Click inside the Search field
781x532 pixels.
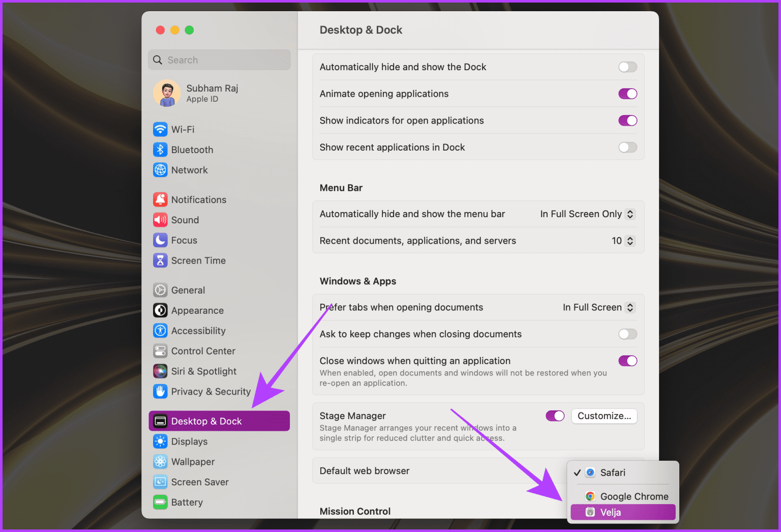pos(219,60)
